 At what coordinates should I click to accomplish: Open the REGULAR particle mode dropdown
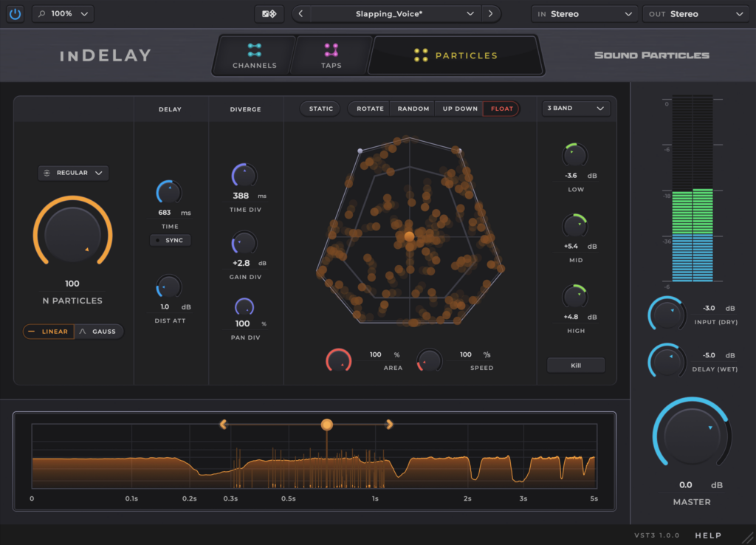click(x=73, y=172)
